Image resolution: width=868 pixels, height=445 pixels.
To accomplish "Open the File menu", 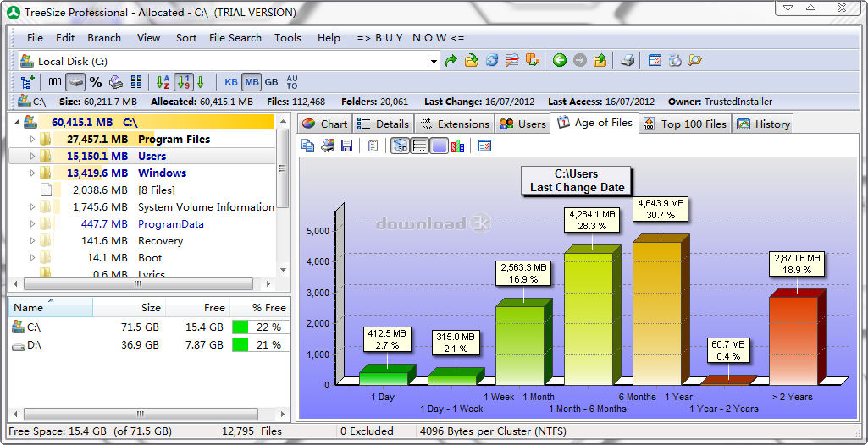I will coord(35,37).
